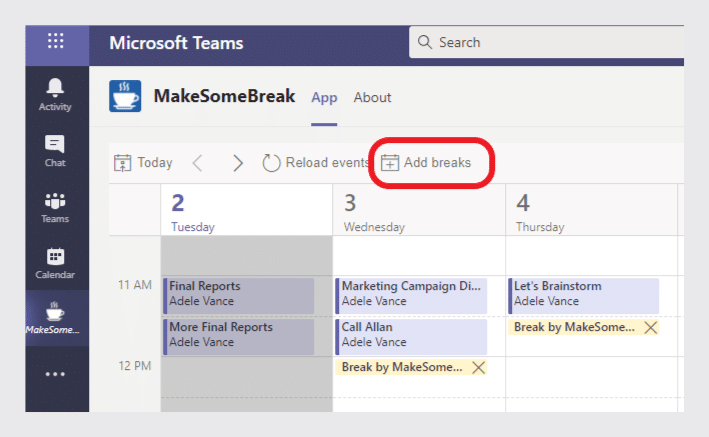The height and width of the screenshot is (437, 709).
Task: Select the Thursday 4 day header
Action: [591, 210]
